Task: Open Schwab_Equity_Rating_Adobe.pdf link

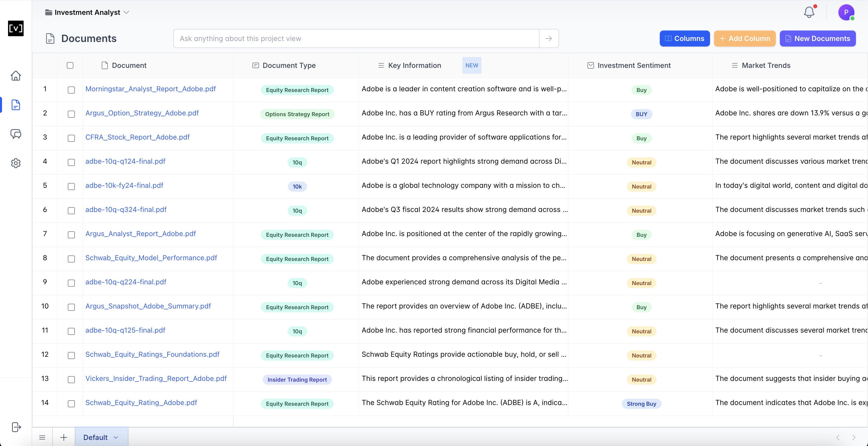Action: coord(141,403)
